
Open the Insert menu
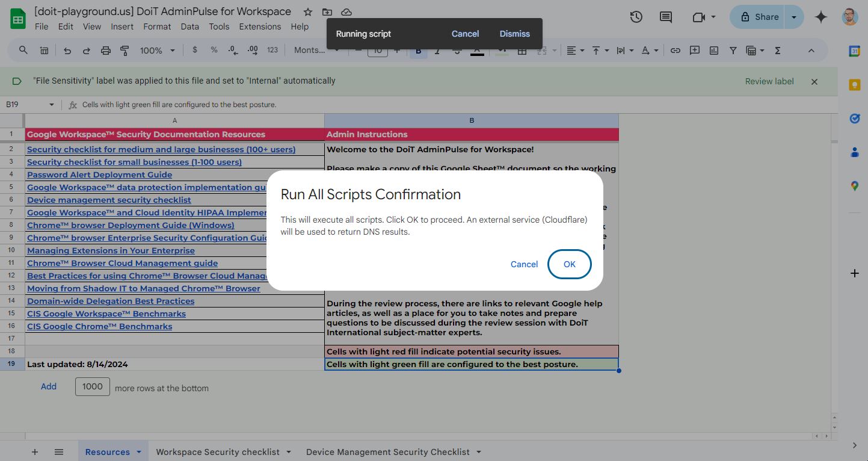pos(122,26)
